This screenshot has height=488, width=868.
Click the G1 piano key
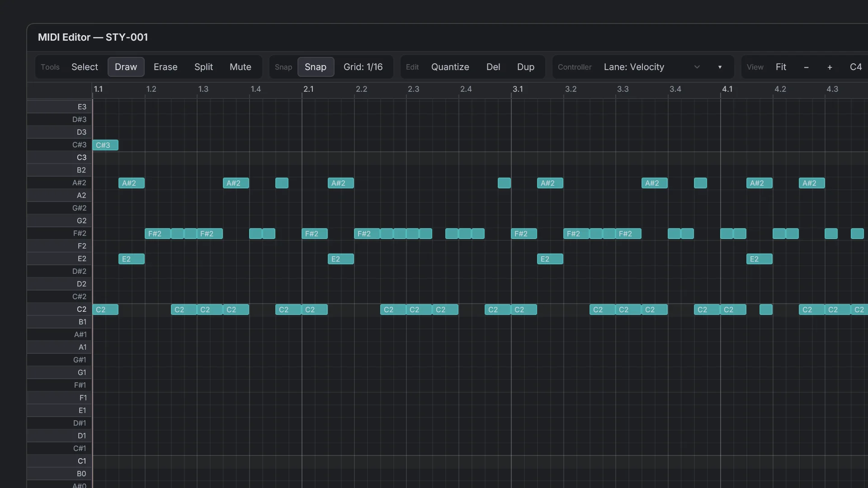(x=59, y=372)
